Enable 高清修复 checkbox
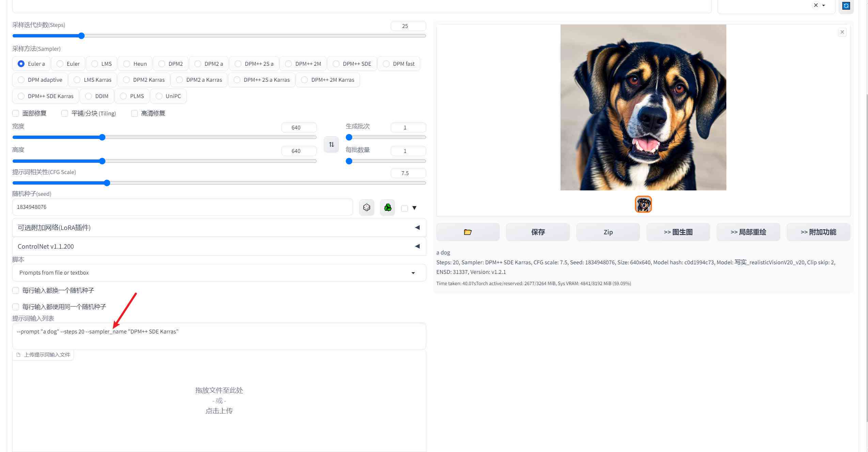This screenshot has height=452, width=868. click(135, 113)
